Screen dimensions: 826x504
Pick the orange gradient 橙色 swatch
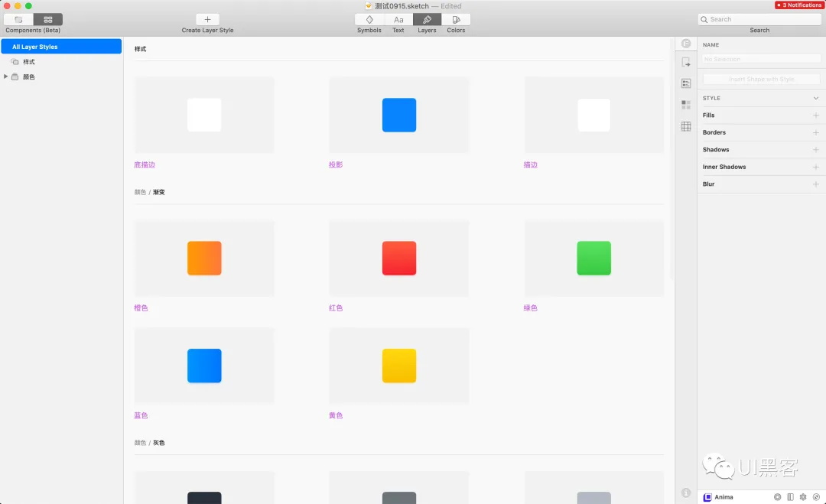(204, 258)
